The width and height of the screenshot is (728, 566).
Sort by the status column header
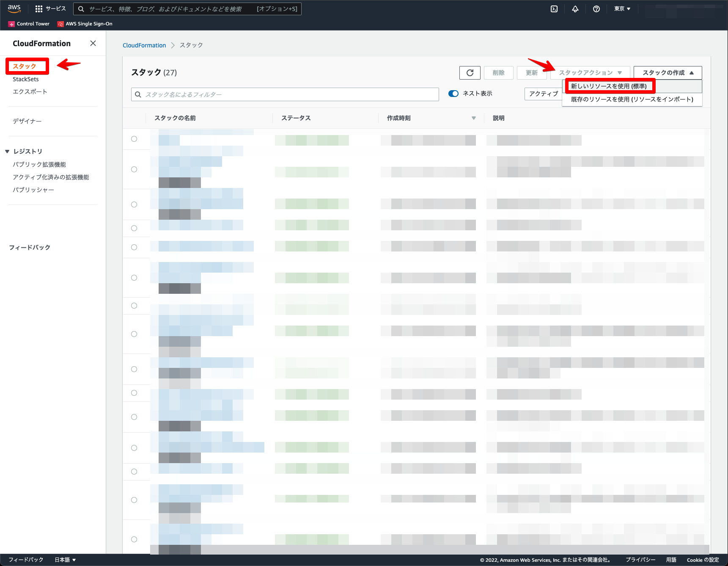[x=296, y=118]
